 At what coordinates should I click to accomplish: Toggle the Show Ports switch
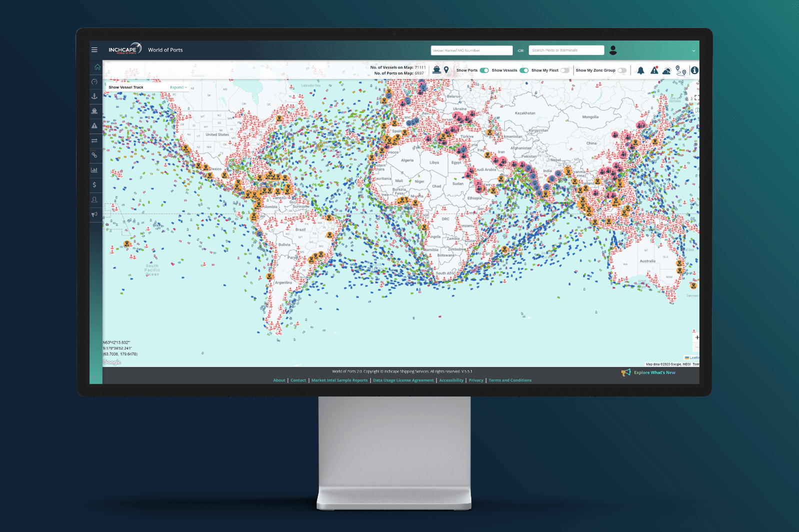click(x=484, y=70)
